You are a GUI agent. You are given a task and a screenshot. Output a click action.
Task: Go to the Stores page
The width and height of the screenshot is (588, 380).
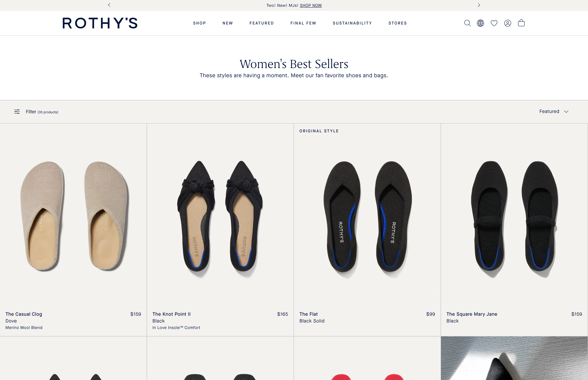[397, 23]
